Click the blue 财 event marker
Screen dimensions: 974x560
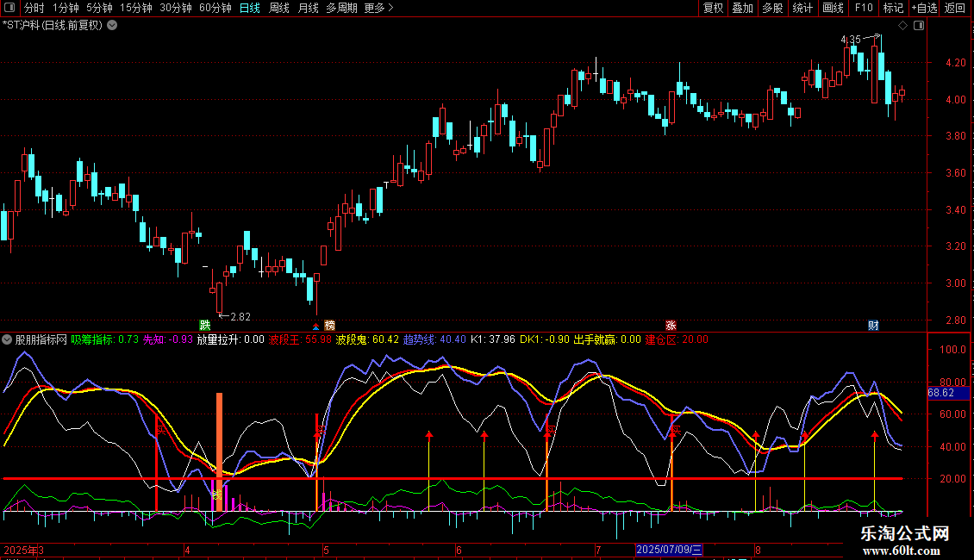[873, 326]
